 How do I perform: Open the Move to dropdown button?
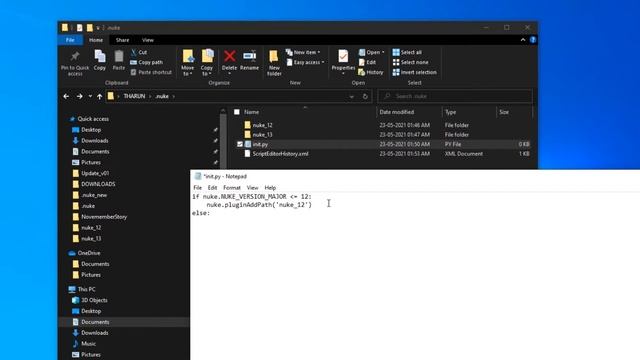click(188, 62)
